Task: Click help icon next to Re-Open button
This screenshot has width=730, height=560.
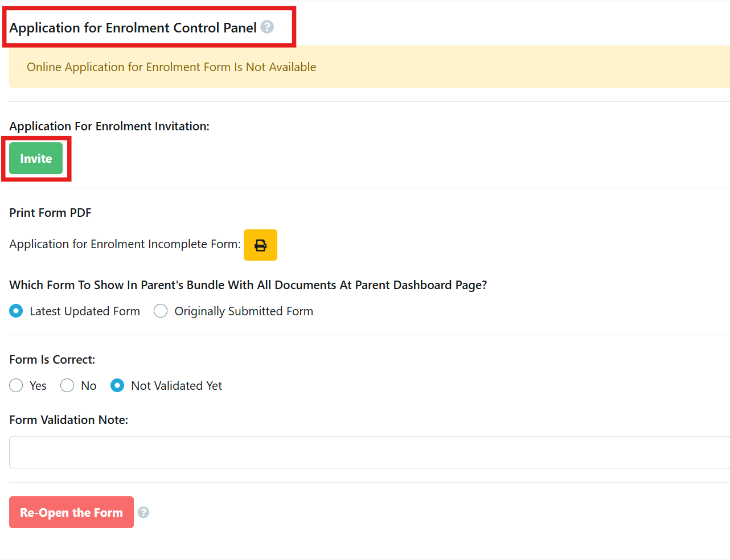Action: tap(143, 512)
